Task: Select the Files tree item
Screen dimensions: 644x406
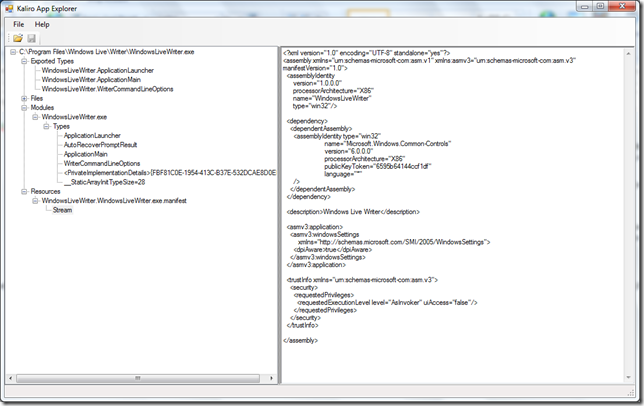Action: pyautogui.click(x=37, y=99)
